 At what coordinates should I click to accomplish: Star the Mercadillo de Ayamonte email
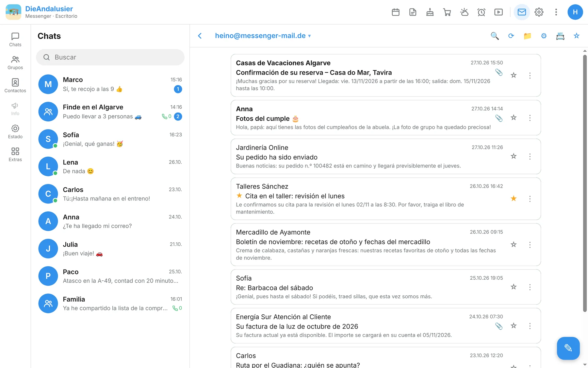(514, 245)
